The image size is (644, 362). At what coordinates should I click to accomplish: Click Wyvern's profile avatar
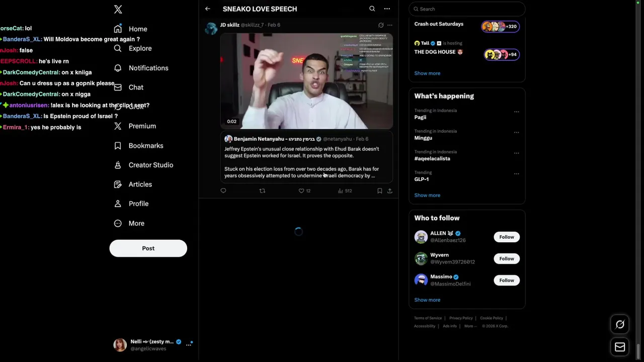421,258
